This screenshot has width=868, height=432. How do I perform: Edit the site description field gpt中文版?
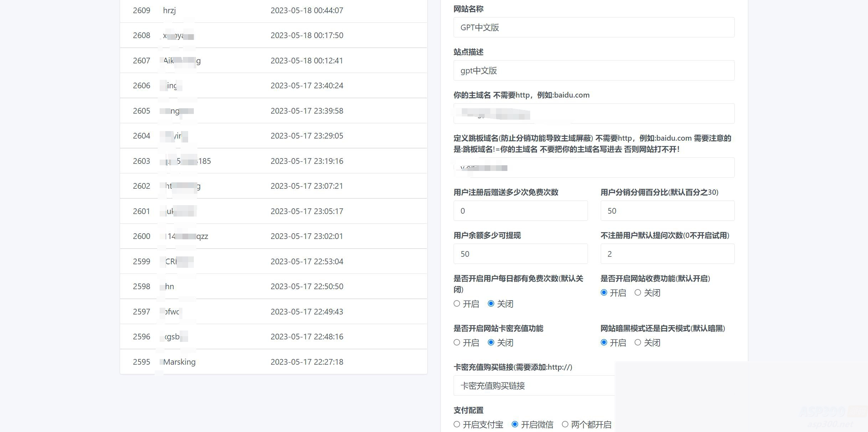point(594,71)
